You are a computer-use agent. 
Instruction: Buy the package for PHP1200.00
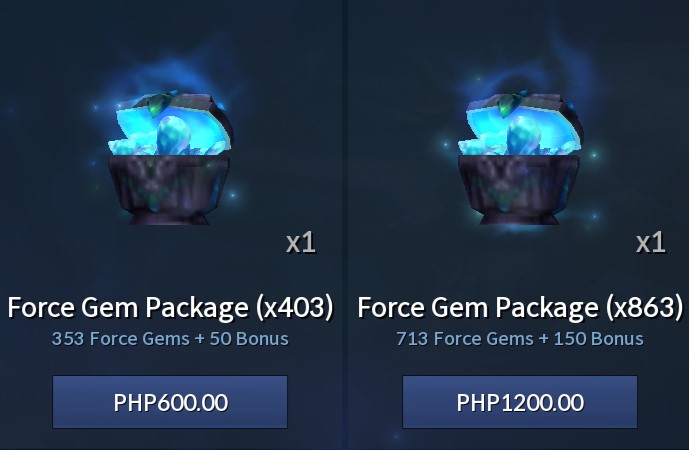[520, 402]
